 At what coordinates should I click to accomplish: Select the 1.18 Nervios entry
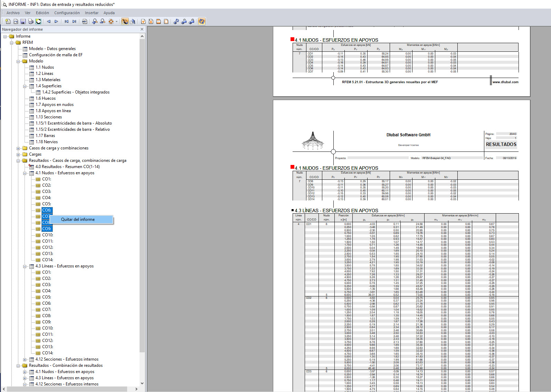[x=47, y=142]
